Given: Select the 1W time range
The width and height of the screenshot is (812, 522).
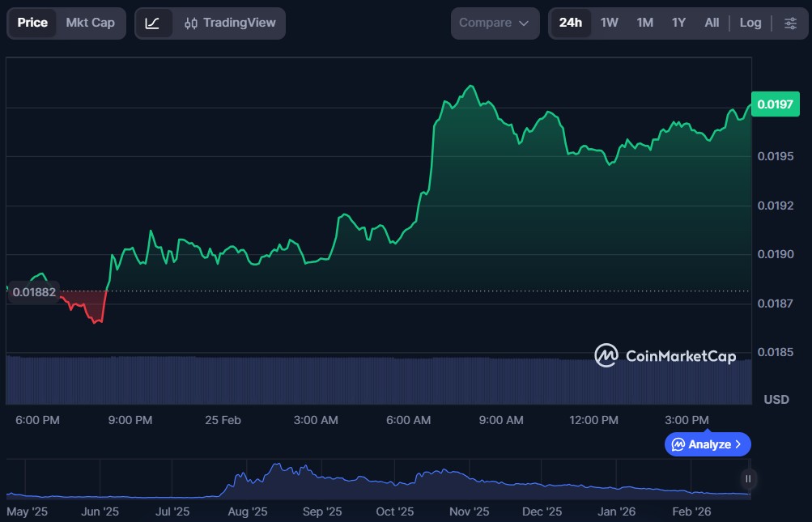Looking at the screenshot, I should pyautogui.click(x=610, y=23).
